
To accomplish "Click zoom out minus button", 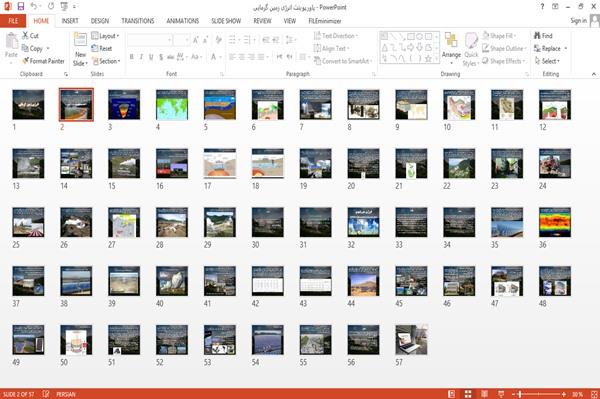I will coord(514,394).
